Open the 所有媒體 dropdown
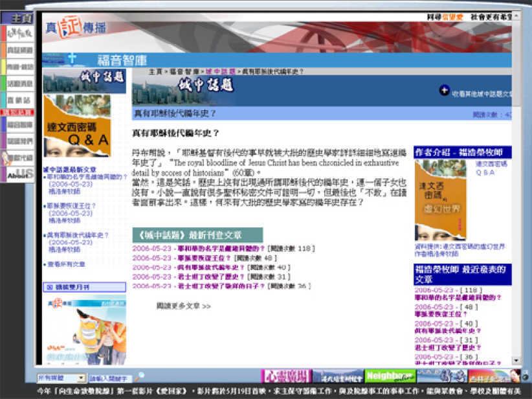Viewport: 532px width, 399px height. (x=61, y=378)
